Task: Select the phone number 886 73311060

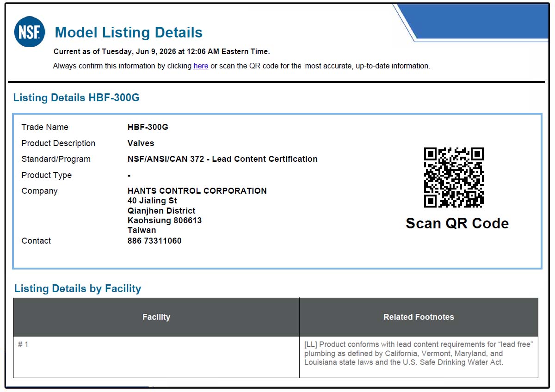Action: 154,241
